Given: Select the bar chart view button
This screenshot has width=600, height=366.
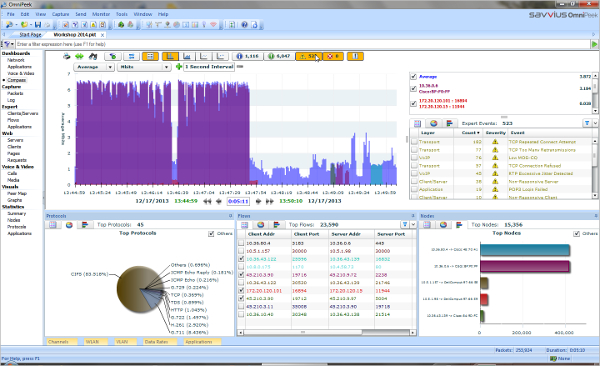Looking at the screenshot, I should (x=170, y=56).
